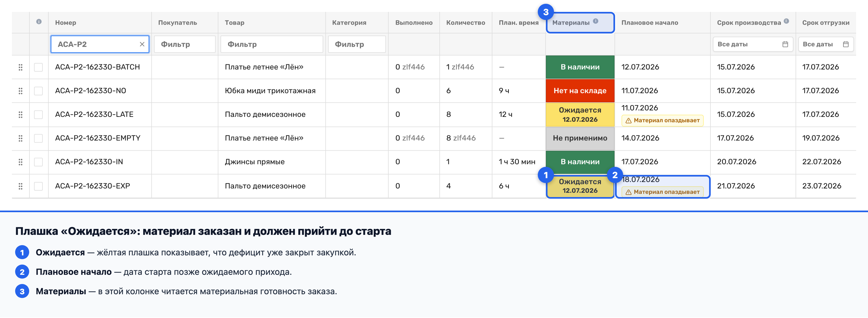Grab drag handle for ACA-P2-162330-LATE row
This screenshot has height=318, width=868.
coord(21,115)
